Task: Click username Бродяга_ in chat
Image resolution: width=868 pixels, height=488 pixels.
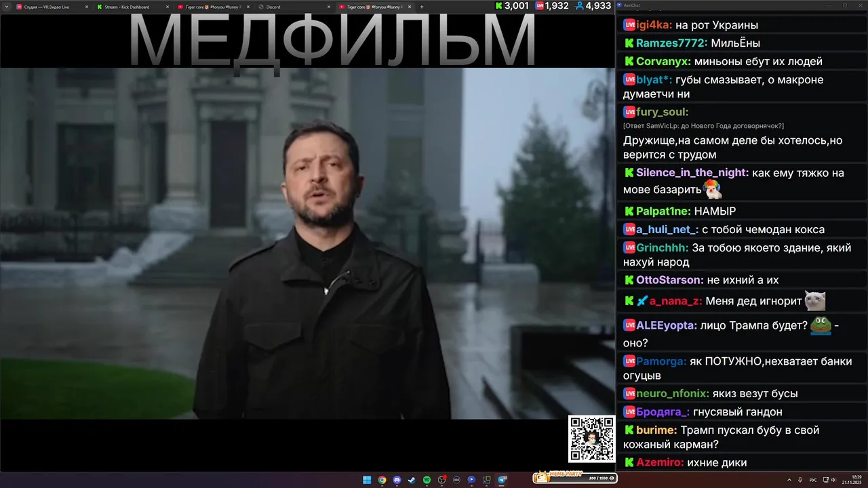Action: click(663, 412)
